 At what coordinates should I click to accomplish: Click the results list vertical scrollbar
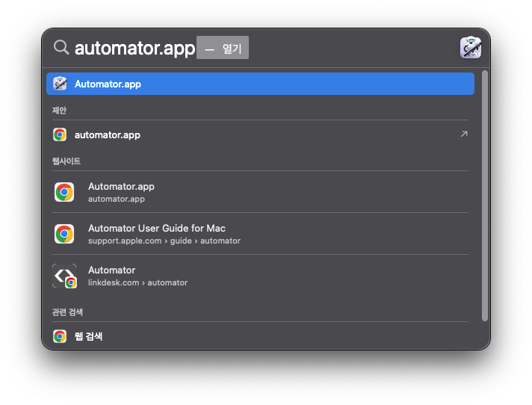pos(485,196)
